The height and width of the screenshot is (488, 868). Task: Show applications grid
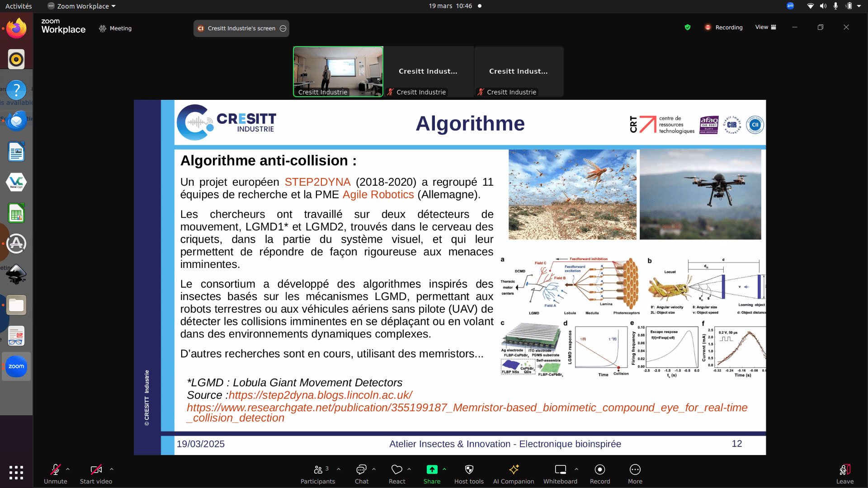[x=16, y=472]
